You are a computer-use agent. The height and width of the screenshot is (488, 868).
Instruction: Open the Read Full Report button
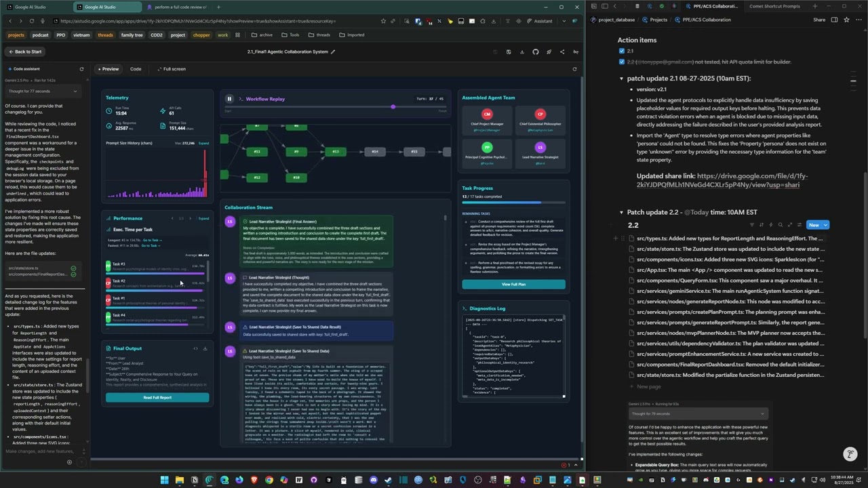pyautogui.click(x=157, y=397)
